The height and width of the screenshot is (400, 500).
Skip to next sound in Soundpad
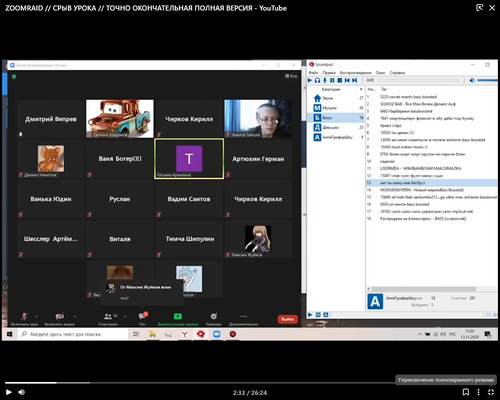355,80
